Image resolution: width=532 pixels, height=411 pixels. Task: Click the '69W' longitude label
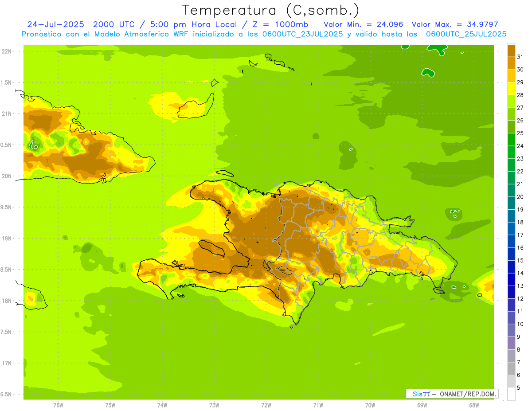point(422,405)
